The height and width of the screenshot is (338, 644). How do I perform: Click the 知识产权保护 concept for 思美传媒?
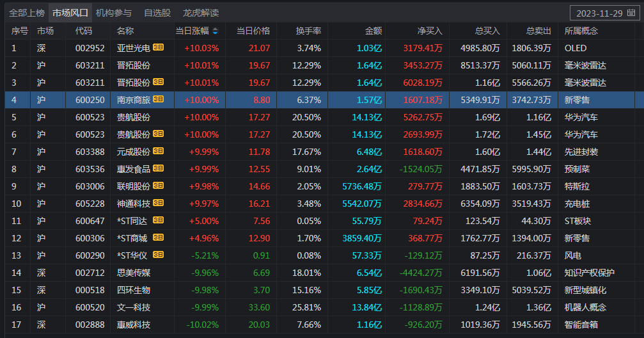(x=589, y=273)
